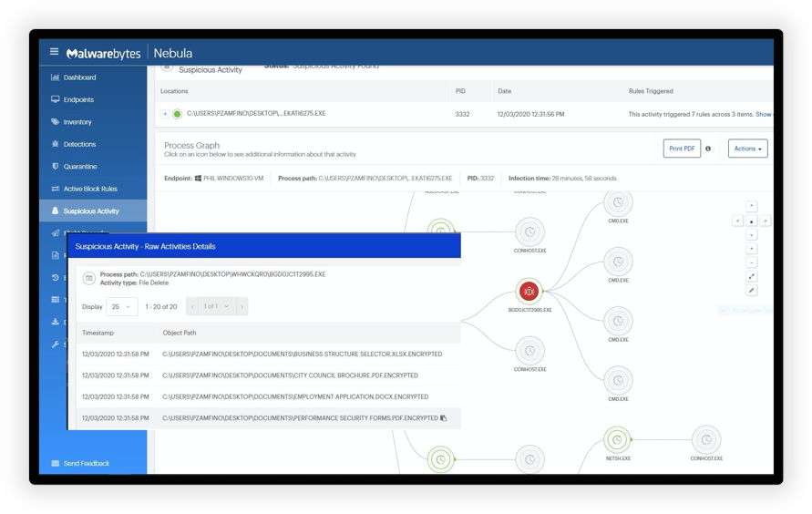Pan the process graph to the right
This screenshot has width=812, height=514.
[765, 221]
